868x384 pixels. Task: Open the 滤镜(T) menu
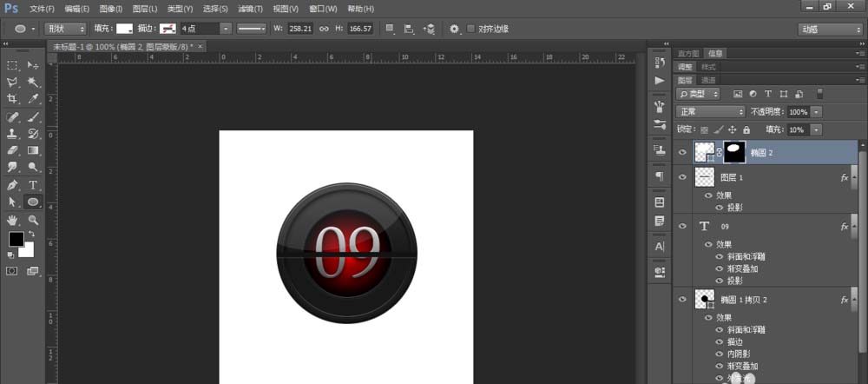pyautogui.click(x=251, y=9)
